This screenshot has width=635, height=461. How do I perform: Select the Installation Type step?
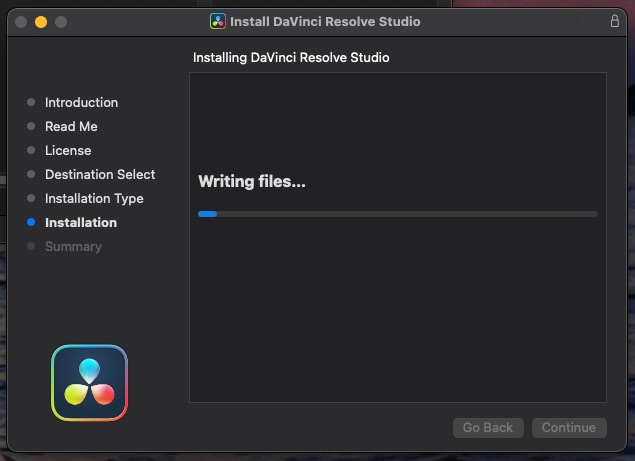94,198
